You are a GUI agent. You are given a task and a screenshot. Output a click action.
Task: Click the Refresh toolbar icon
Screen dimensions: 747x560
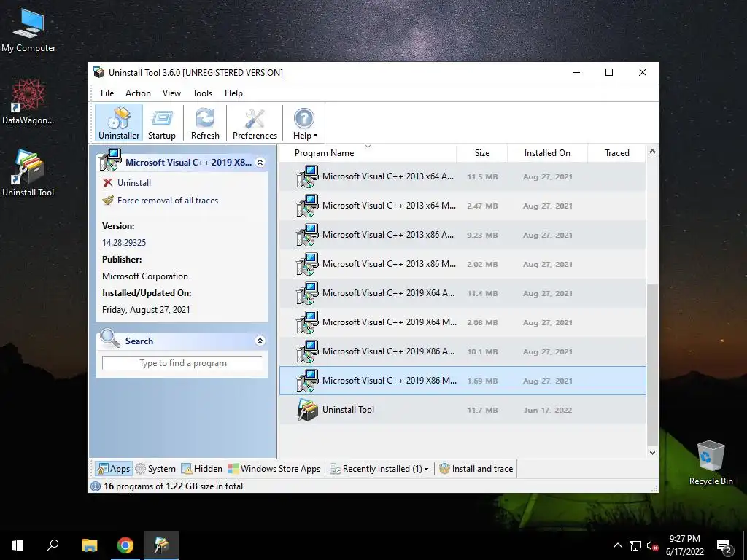(x=205, y=123)
